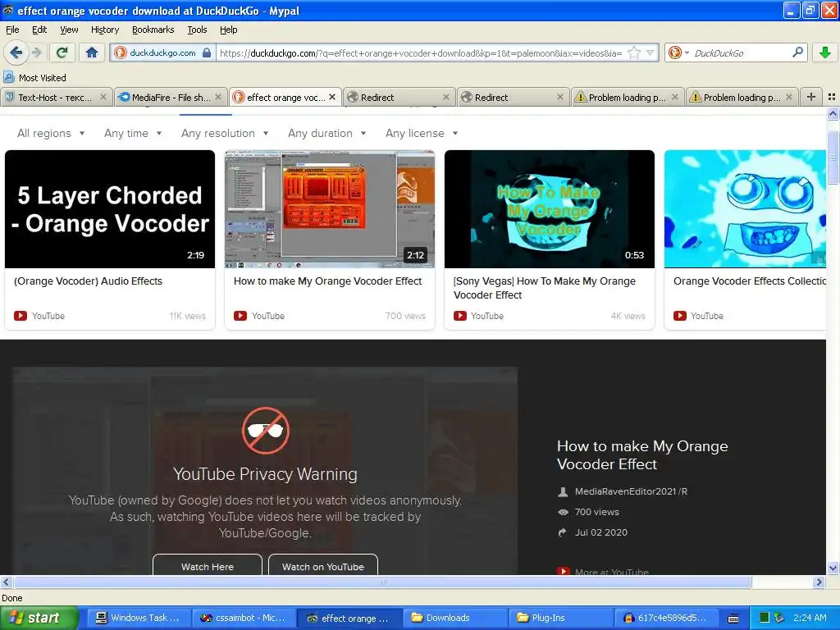
Task: Click the 700 views text in details
Action: pyautogui.click(x=597, y=512)
